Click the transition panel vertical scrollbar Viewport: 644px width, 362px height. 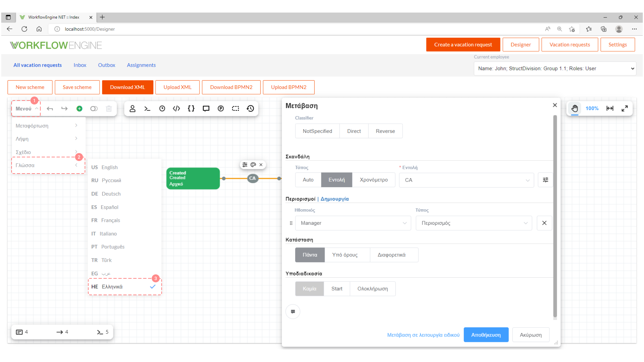point(555,217)
